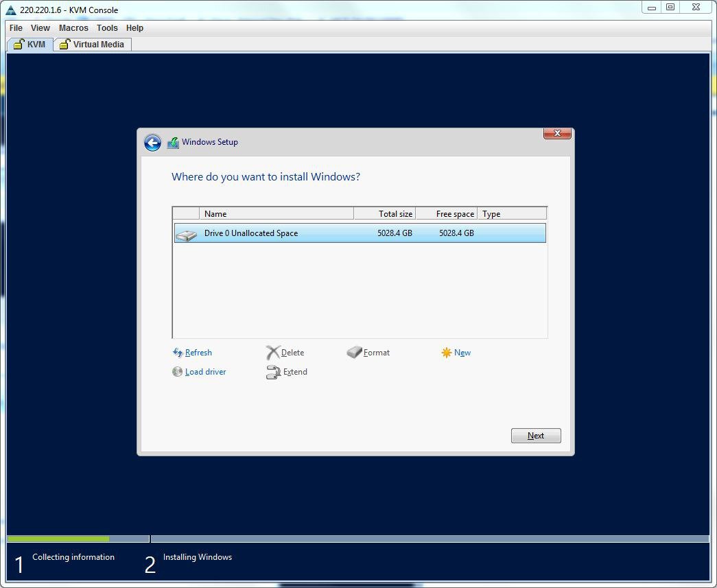The image size is (717, 588).
Task: Click the Delete option
Action: 293,353
